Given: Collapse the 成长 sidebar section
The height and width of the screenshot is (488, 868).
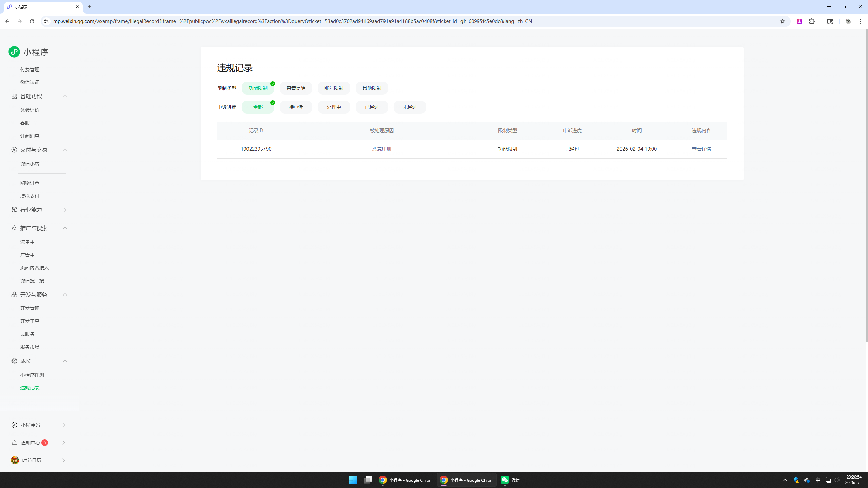Looking at the screenshot, I should [65, 361].
